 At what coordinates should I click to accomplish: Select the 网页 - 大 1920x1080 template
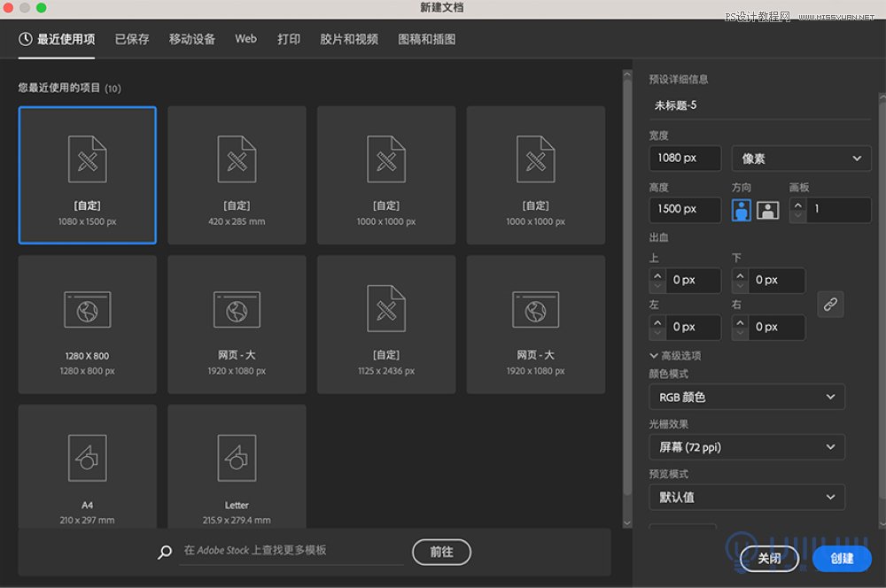[x=237, y=323]
